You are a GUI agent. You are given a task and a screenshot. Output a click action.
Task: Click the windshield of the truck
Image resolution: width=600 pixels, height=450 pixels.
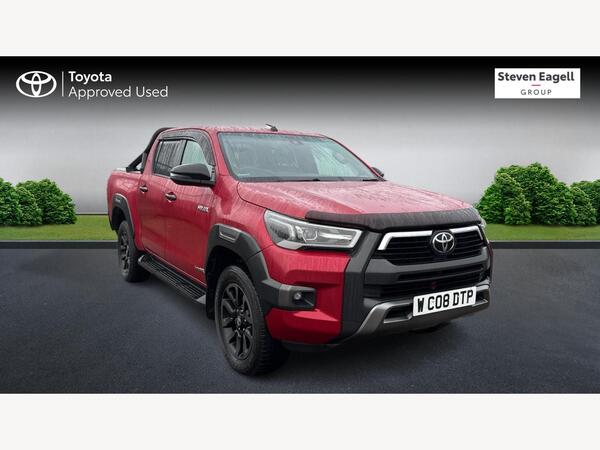(295, 157)
